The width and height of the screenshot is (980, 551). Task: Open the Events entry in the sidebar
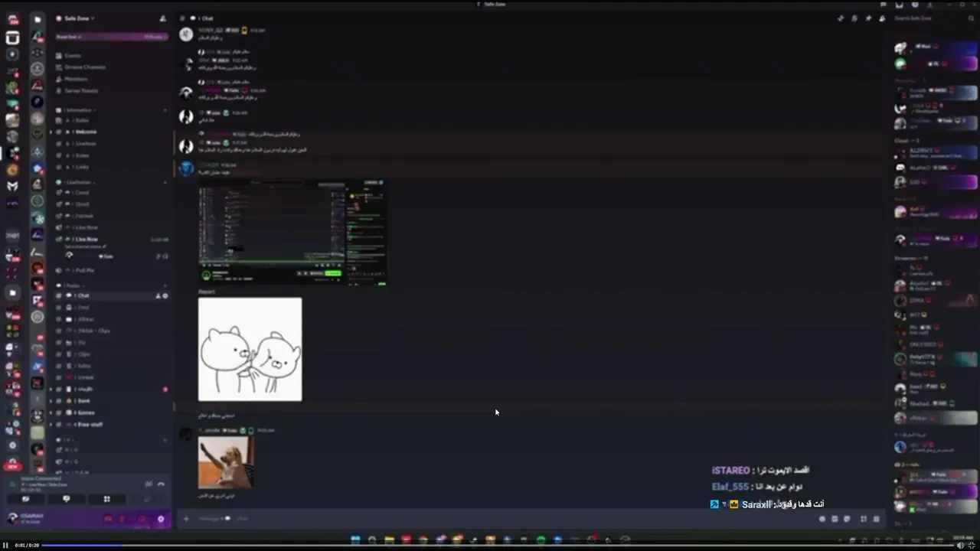[x=73, y=56]
